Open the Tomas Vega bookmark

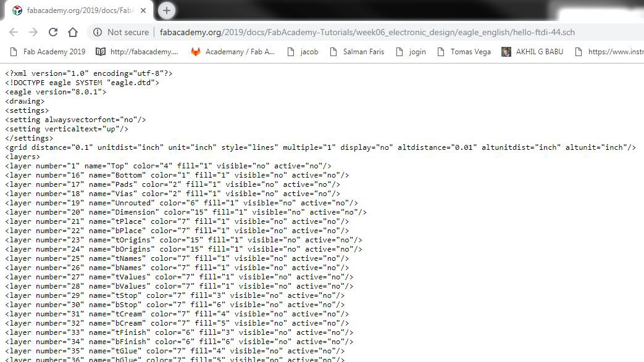click(x=464, y=52)
